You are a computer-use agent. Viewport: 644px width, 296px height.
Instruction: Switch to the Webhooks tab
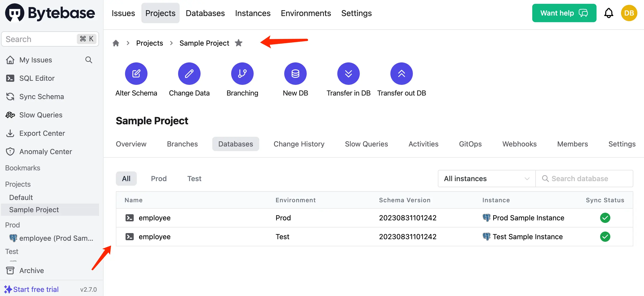point(519,144)
